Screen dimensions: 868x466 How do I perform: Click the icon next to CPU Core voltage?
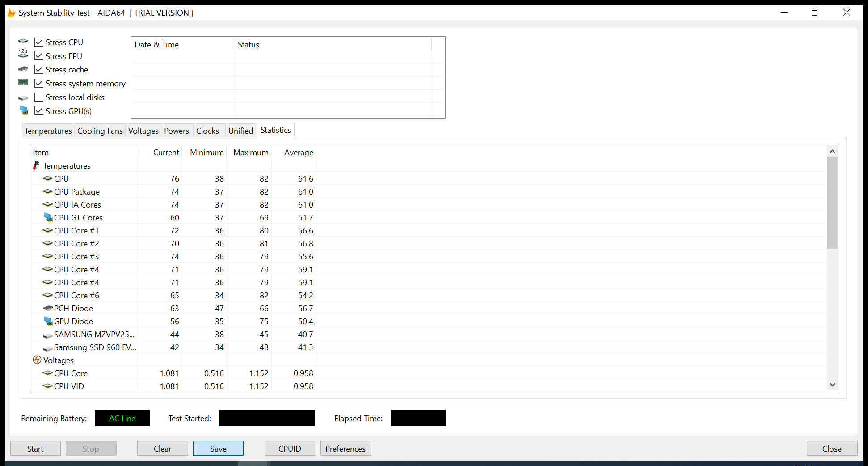coord(47,373)
